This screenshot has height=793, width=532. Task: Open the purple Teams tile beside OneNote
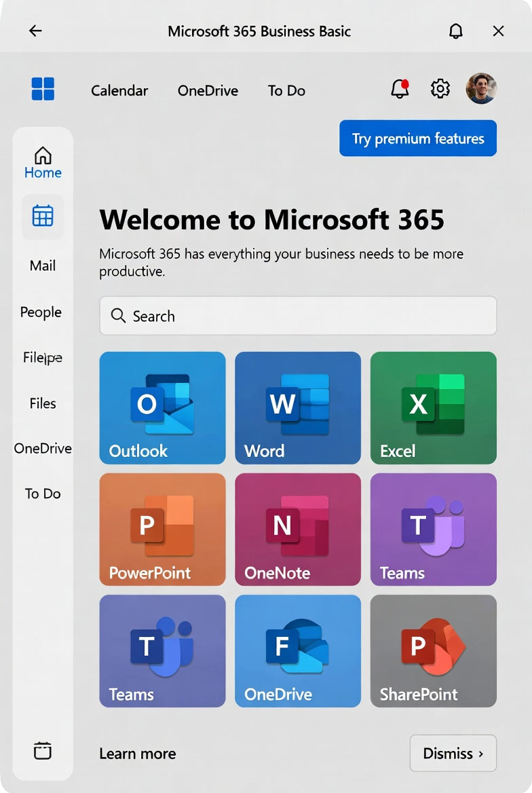click(x=434, y=530)
